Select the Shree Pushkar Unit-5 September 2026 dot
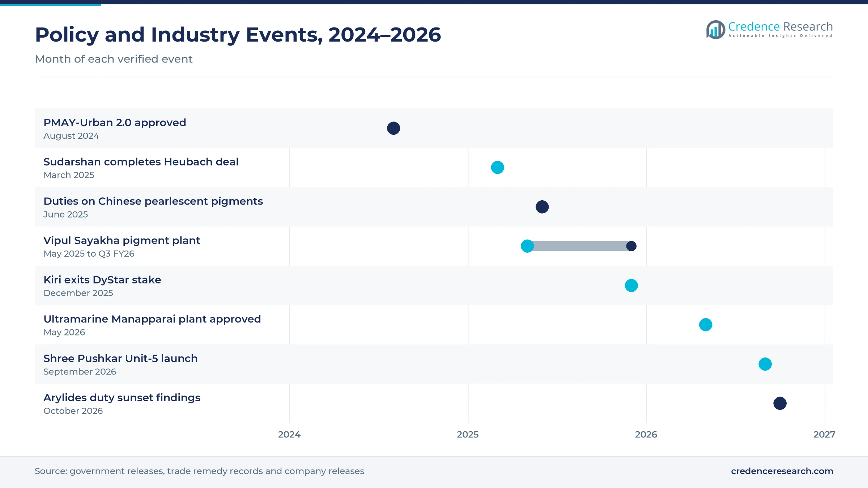The image size is (868, 488). 765,364
